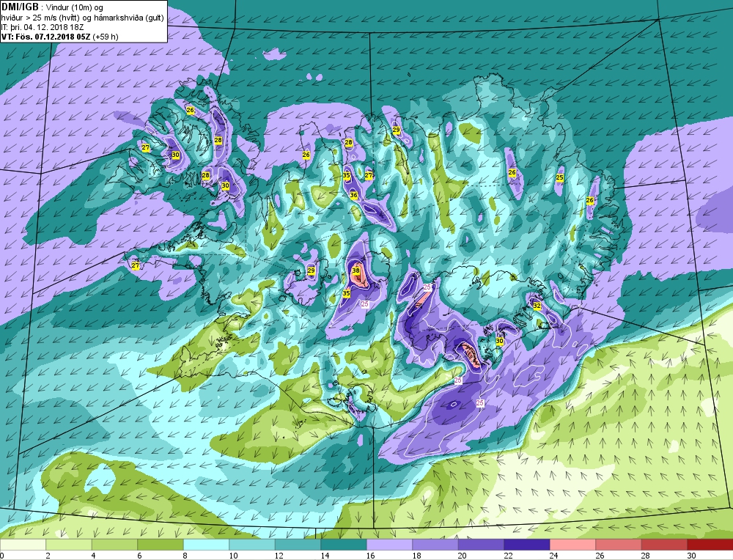
Task: Select the 16–18 m/s lavender legend swatch
Action: coord(389,545)
